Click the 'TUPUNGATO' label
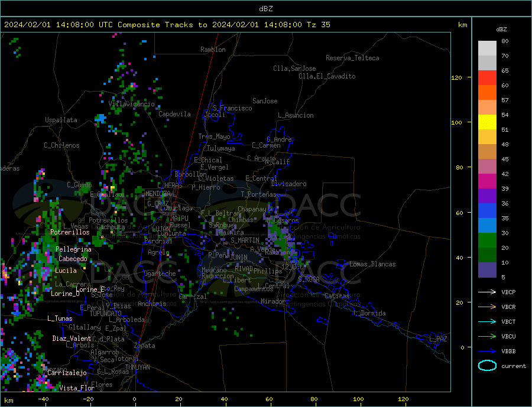Viewport: 532px width, 407px height. coord(106,314)
